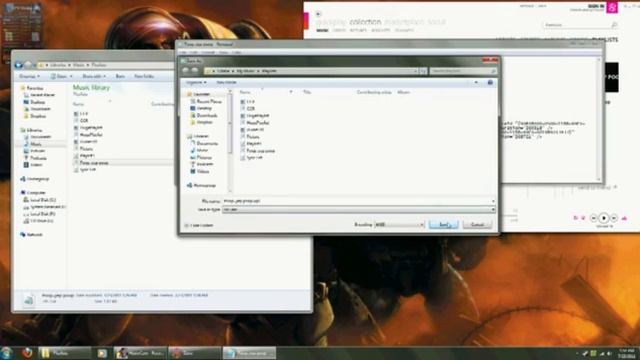Switch to collection tab in Zune

[365, 22]
